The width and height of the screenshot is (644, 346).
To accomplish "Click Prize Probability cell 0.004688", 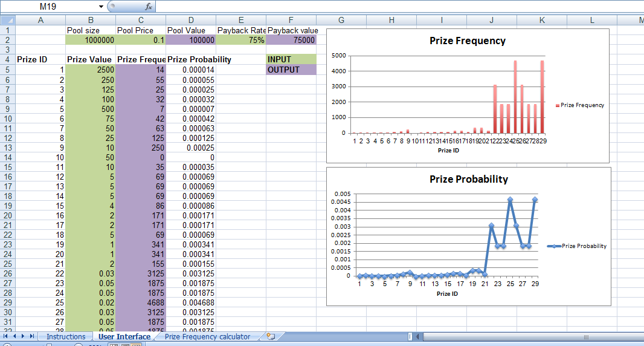I will [x=191, y=302].
